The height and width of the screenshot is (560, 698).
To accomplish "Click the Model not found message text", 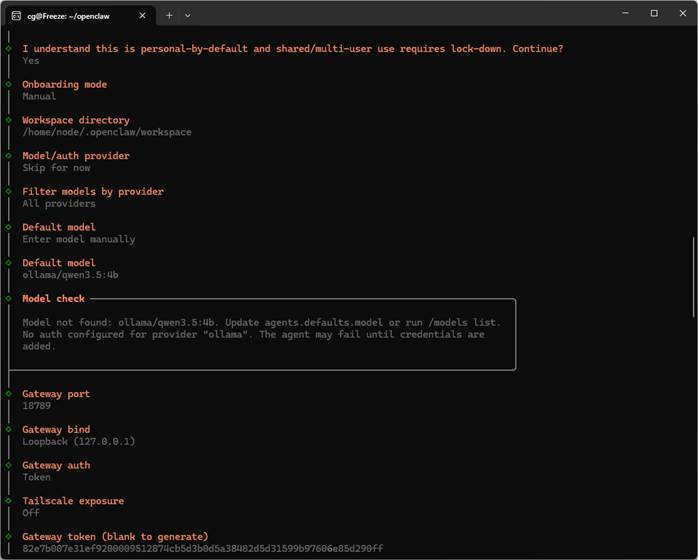I will [x=261, y=322].
